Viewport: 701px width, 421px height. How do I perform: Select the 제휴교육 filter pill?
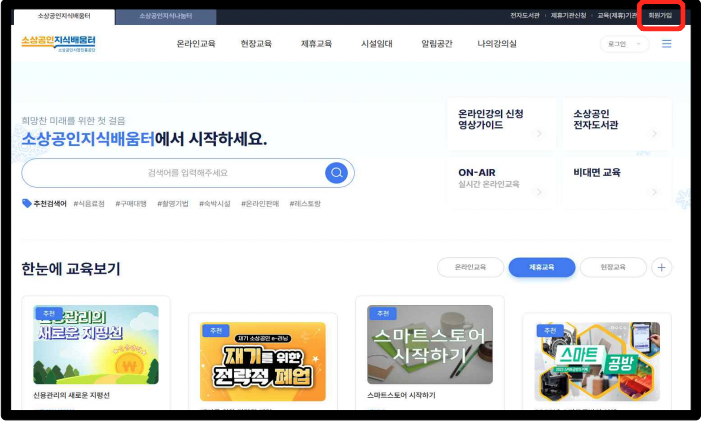[x=541, y=267]
